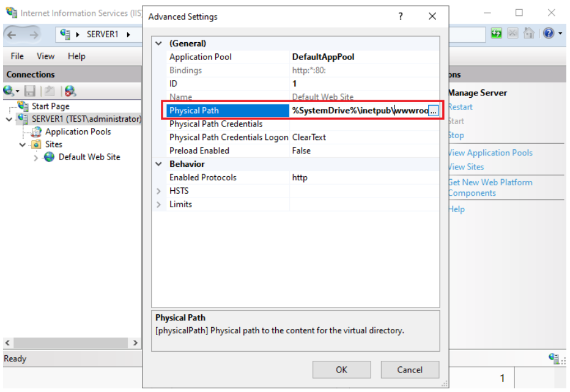The height and width of the screenshot is (392, 570).
Task: Click the OK button
Action: tap(341, 369)
